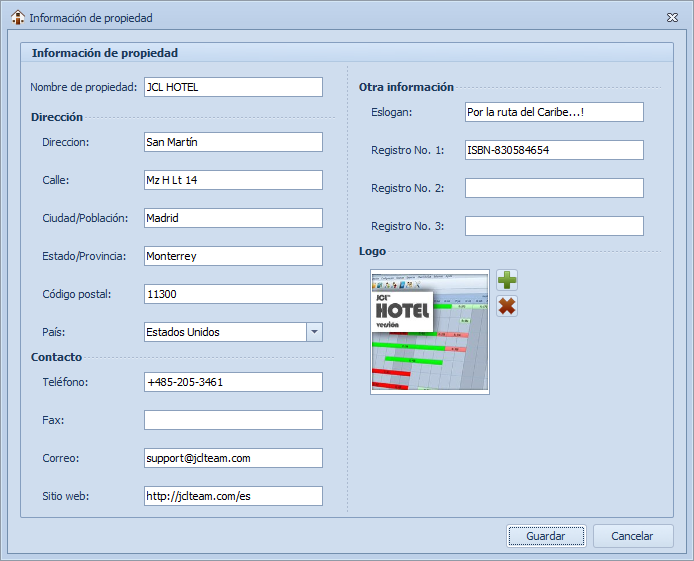Focus the empty Registro No. 2 field
The height and width of the screenshot is (561, 694).
(x=554, y=188)
